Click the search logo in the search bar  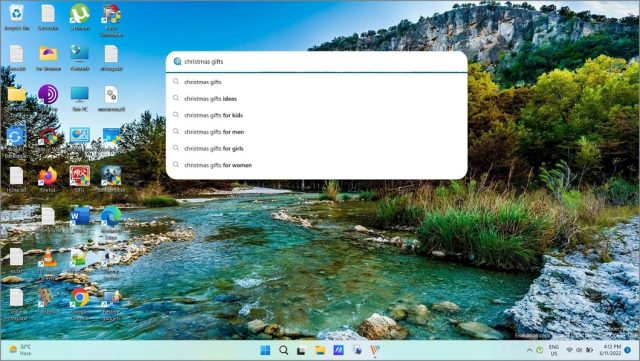(x=177, y=62)
